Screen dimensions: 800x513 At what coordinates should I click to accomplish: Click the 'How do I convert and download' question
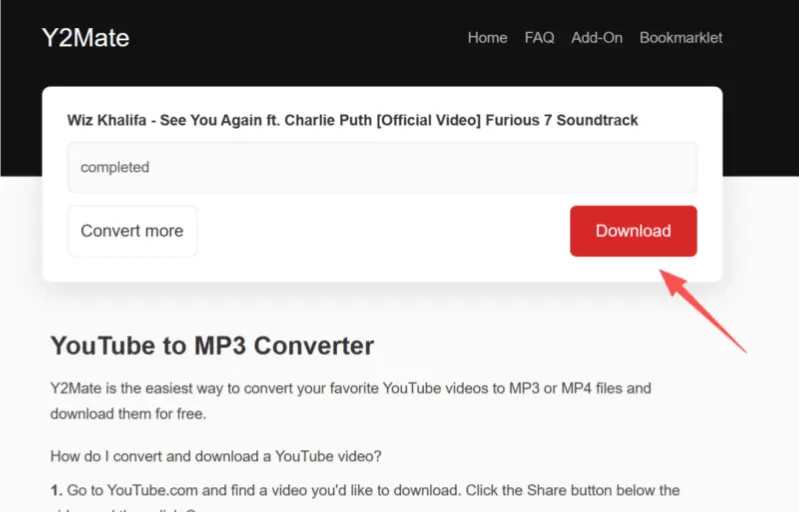[x=216, y=456]
